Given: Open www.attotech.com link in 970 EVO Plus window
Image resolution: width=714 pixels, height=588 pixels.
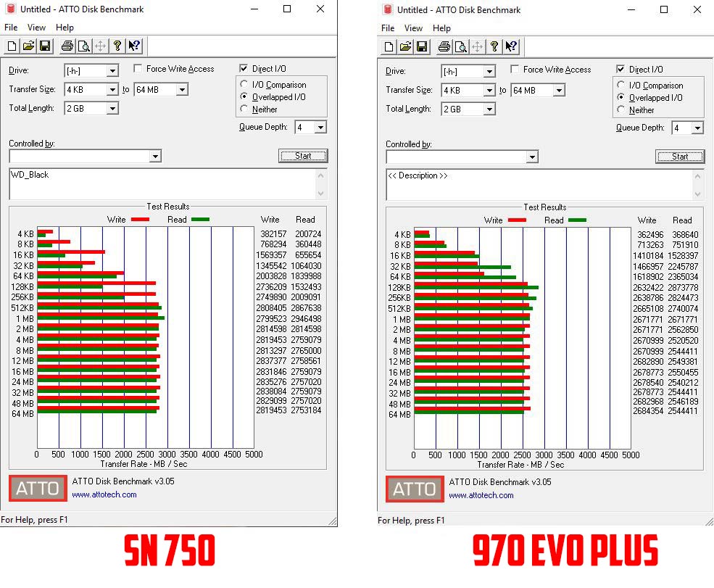Looking at the screenshot, I should pos(481,495).
